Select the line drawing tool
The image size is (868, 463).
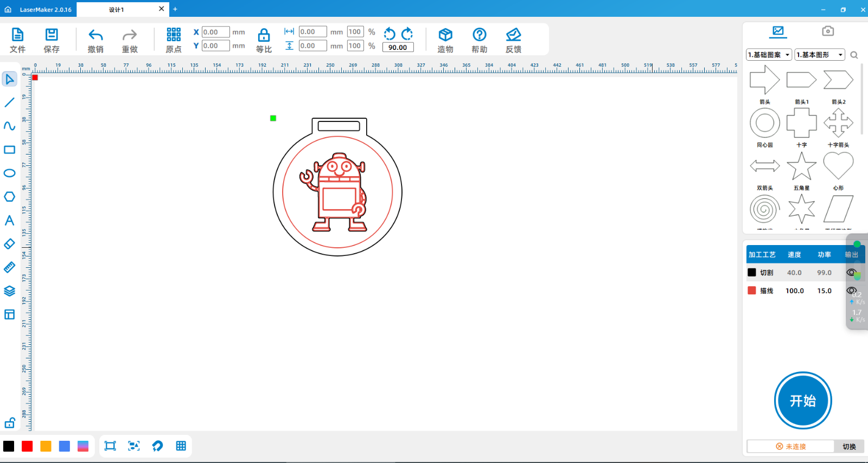click(x=9, y=102)
